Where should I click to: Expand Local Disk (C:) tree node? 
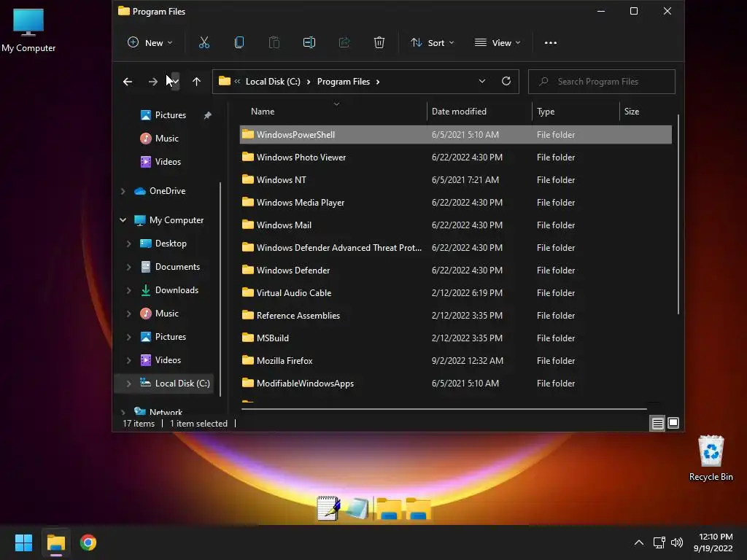[x=128, y=384]
